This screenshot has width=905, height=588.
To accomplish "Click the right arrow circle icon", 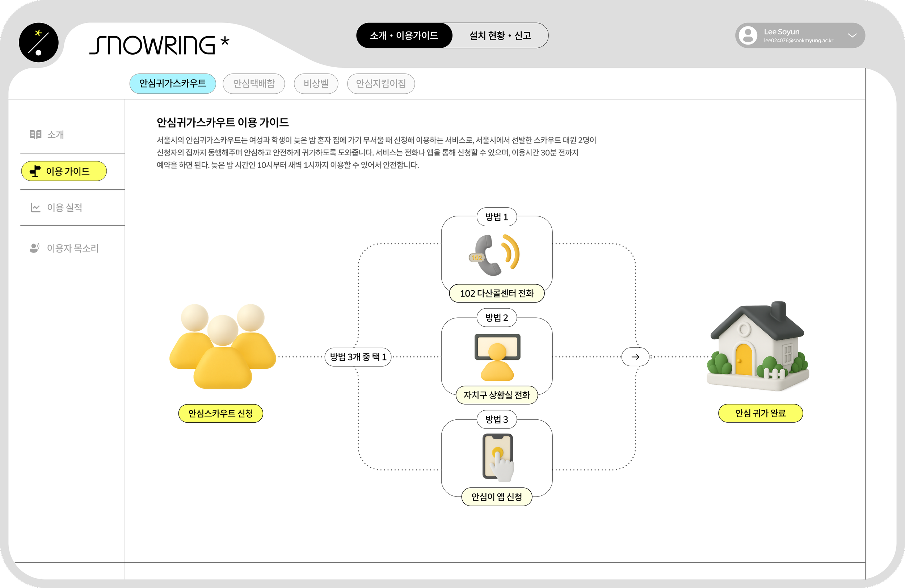I will 635,357.
